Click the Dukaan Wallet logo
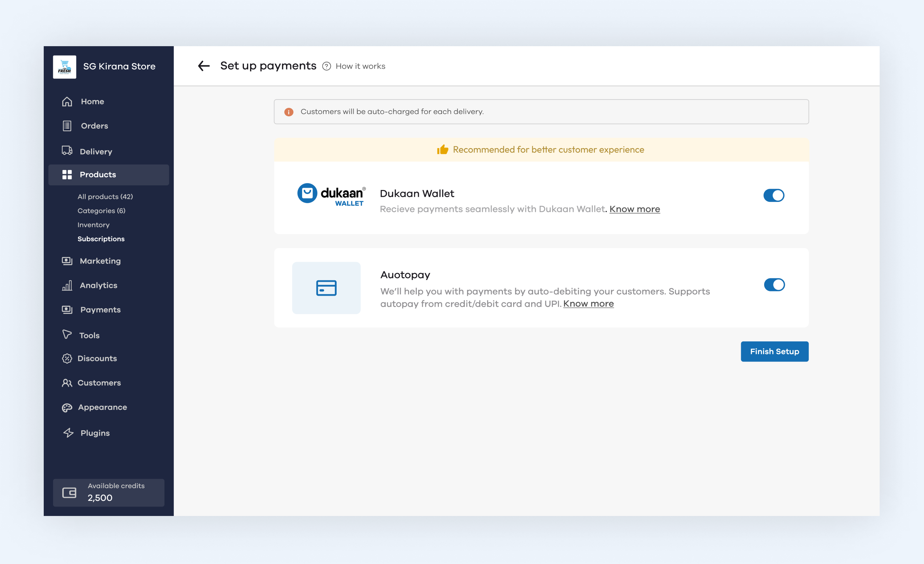Screen dimensions: 924x564 [x=331, y=195]
